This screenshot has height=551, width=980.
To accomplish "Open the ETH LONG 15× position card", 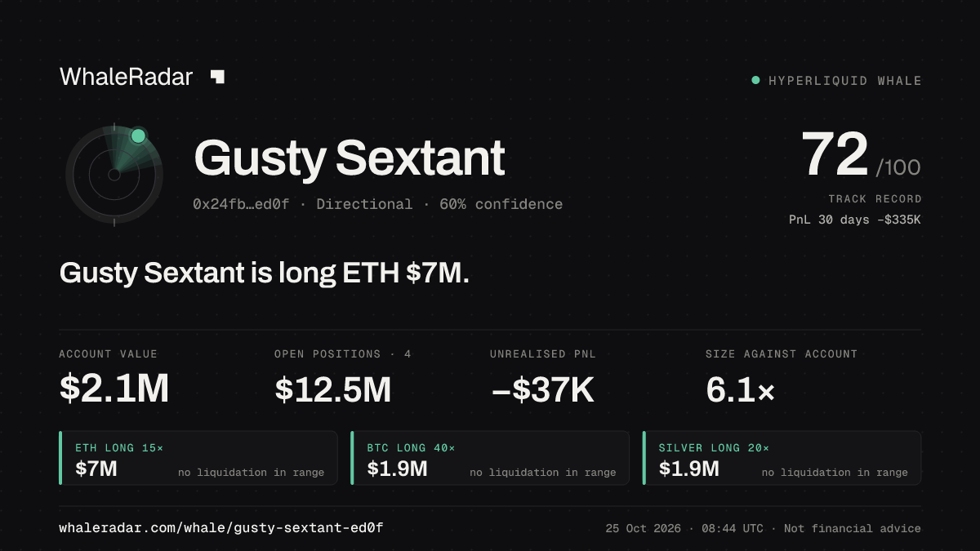I will [198, 458].
